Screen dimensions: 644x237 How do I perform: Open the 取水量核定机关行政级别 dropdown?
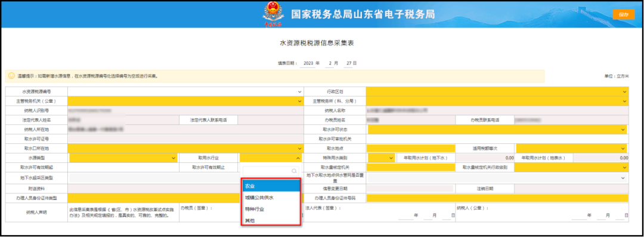571,167
